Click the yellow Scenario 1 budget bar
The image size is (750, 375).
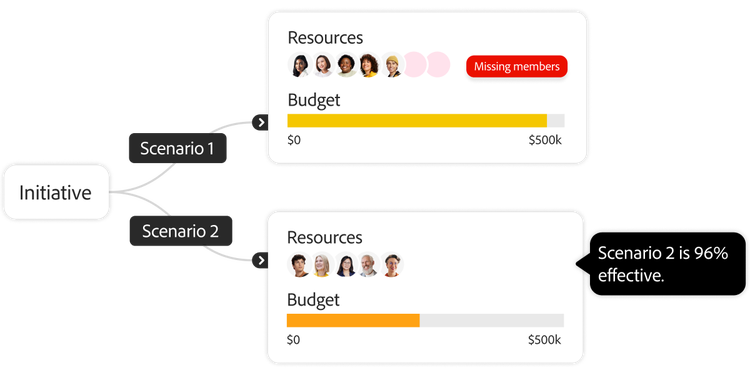click(x=417, y=121)
